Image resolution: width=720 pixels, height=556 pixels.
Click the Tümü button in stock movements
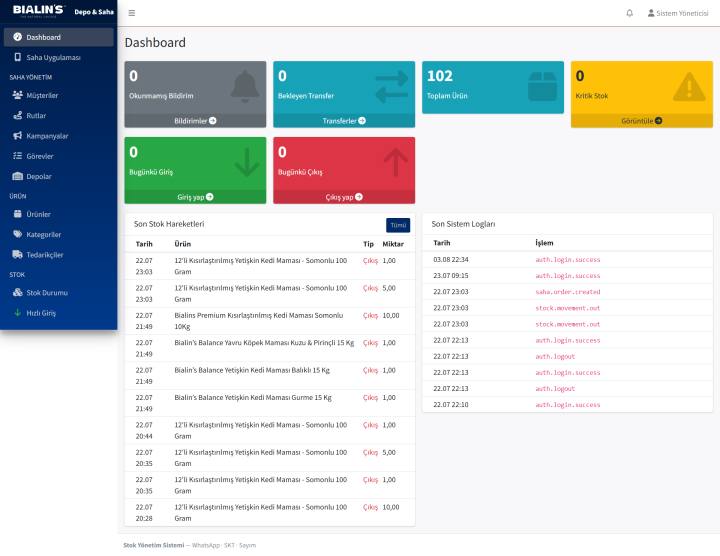pos(398,225)
